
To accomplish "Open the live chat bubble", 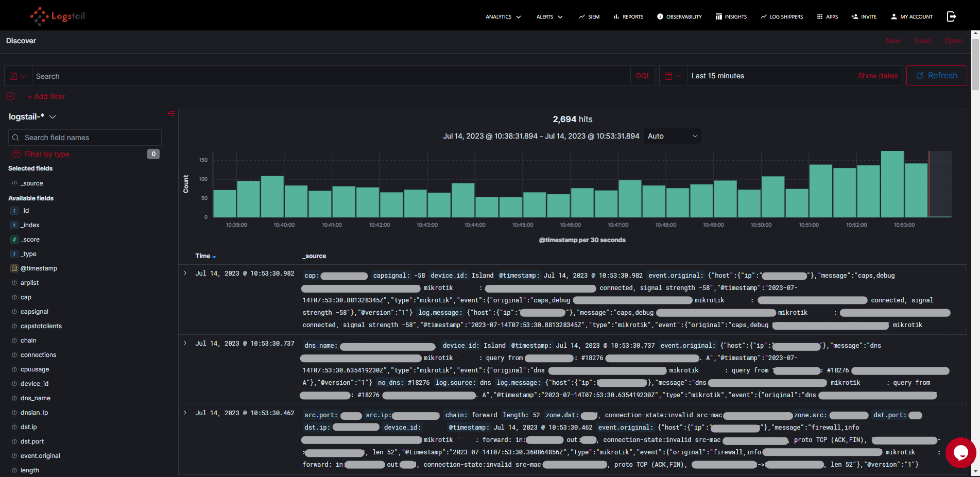I will click(960, 453).
